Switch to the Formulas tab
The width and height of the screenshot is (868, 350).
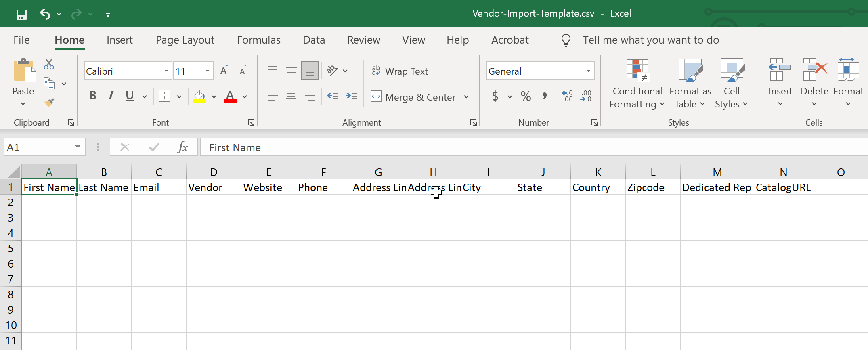[258, 40]
